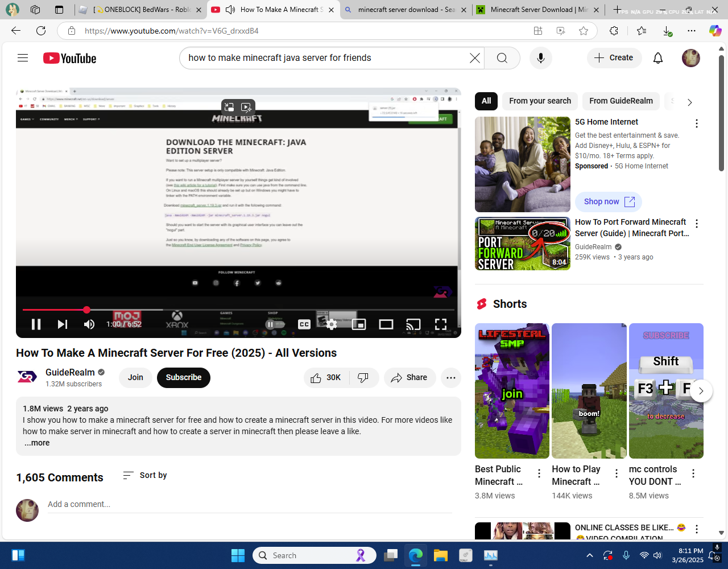The image size is (728, 569).
Task: Cast video to a TV
Action: tap(413, 324)
